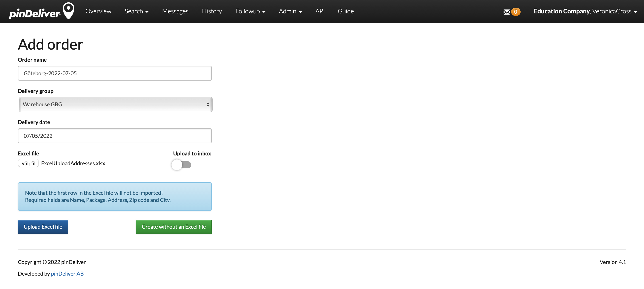The width and height of the screenshot is (644, 289).
Task: Click the Upload Excel file button
Action: (43, 226)
